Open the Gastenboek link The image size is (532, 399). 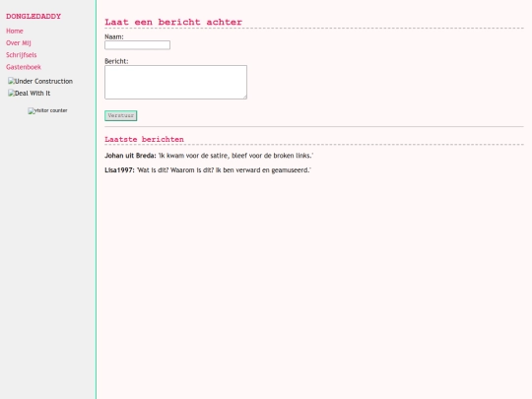point(24,67)
